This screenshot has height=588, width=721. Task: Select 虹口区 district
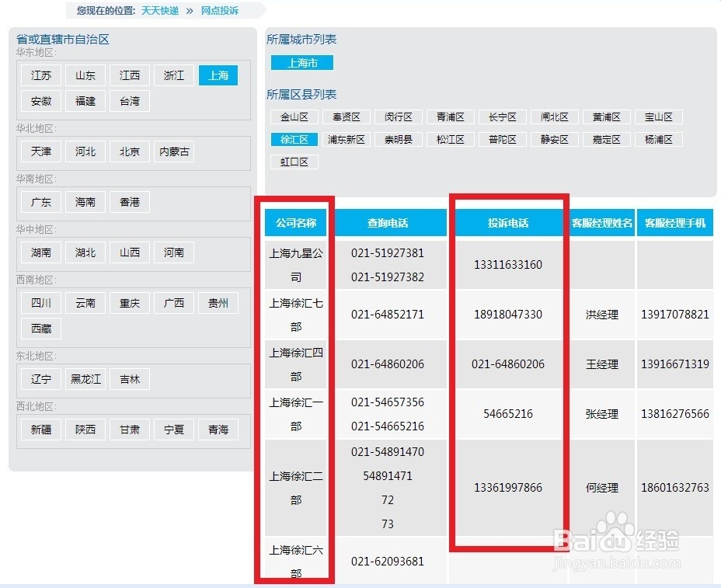coord(294,162)
